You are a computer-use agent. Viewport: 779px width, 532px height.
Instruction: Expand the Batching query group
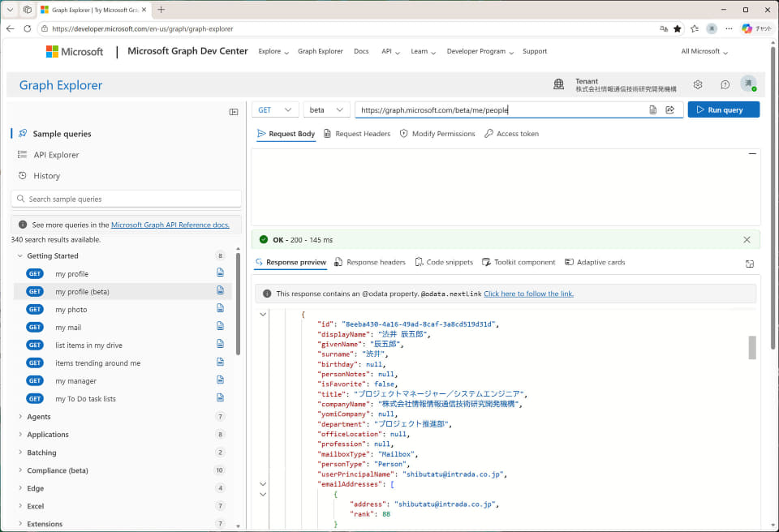[x=19, y=452]
